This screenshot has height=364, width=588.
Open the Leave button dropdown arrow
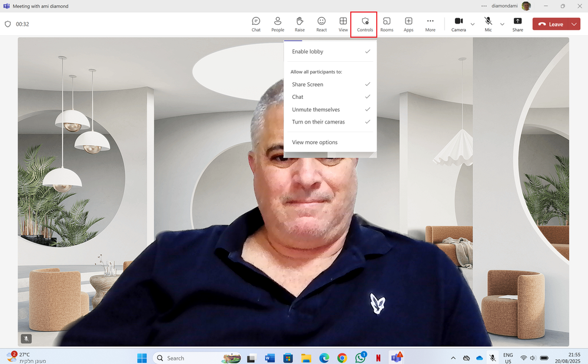574,24
